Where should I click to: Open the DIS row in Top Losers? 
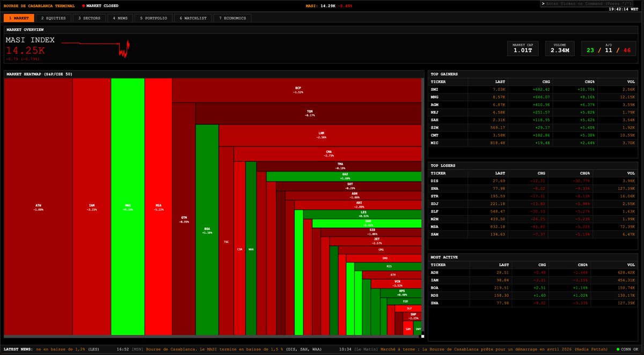534,181
